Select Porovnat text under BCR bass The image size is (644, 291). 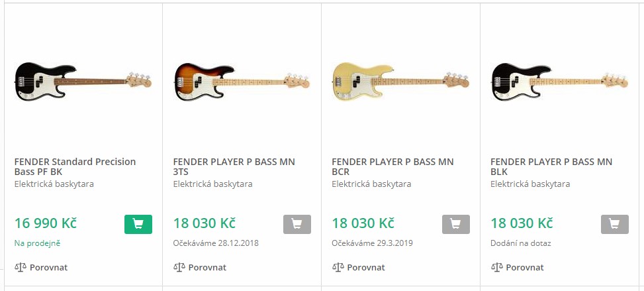click(x=366, y=268)
